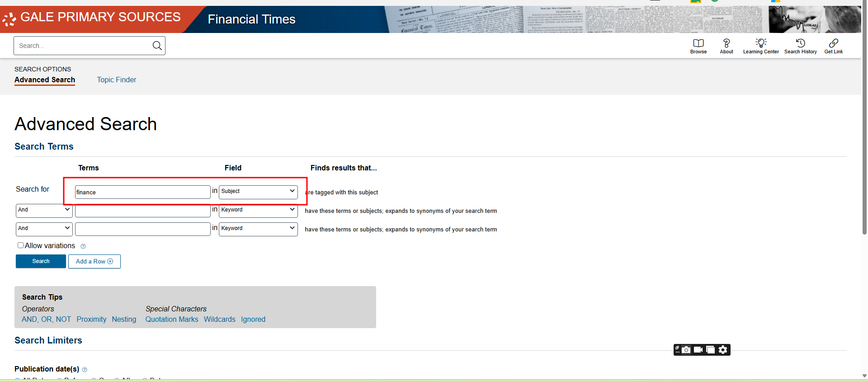The height and width of the screenshot is (381, 868).
Task: Open Search History clock icon
Action: pyautogui.click(x=800, y=43)
